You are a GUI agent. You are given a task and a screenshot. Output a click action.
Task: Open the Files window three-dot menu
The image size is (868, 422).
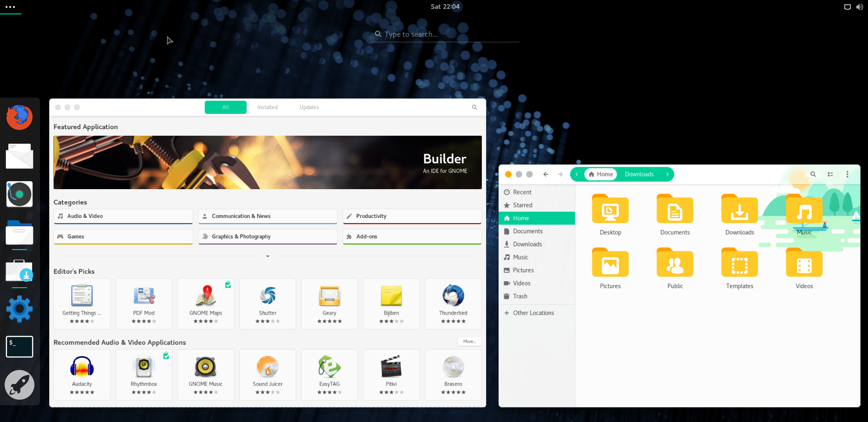pos(847,174)
